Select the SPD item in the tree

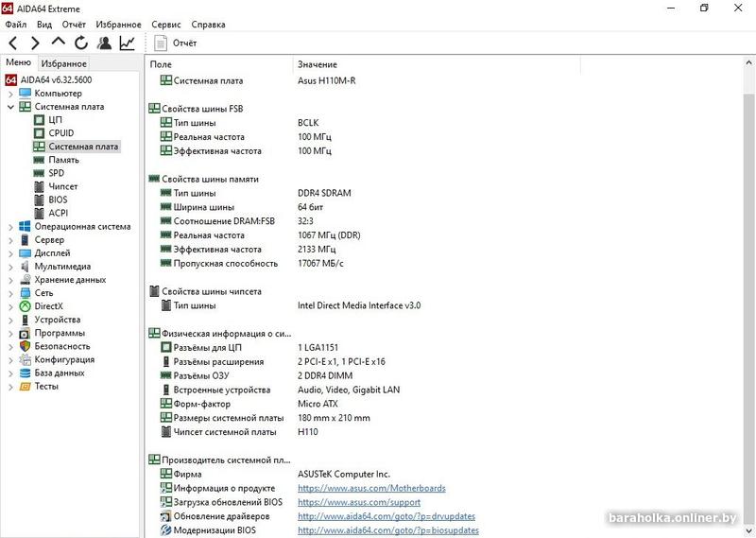tap(56, 173)
